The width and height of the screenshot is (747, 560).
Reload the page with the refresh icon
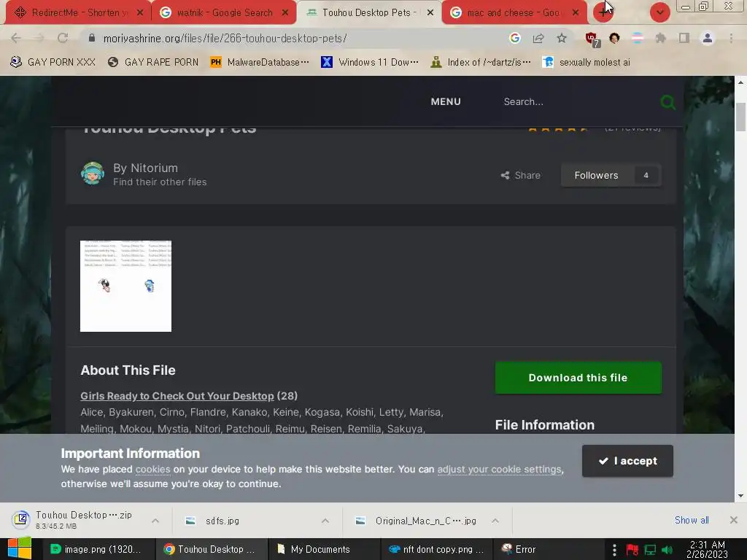pyautogui.click(x=63, y=38)
